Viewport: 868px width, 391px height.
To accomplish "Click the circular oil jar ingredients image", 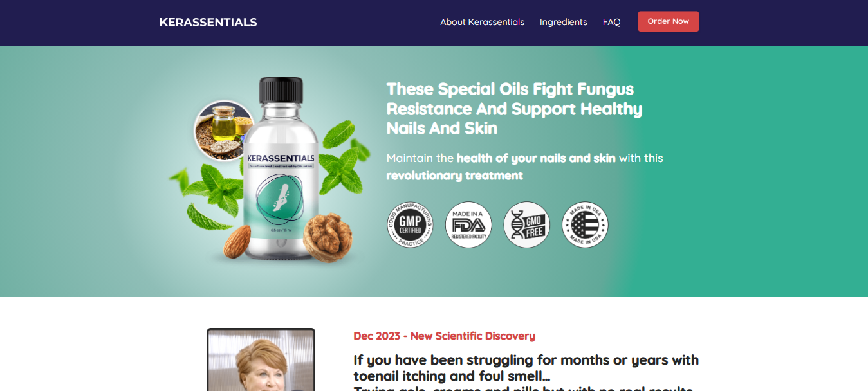I will (224, 131).
